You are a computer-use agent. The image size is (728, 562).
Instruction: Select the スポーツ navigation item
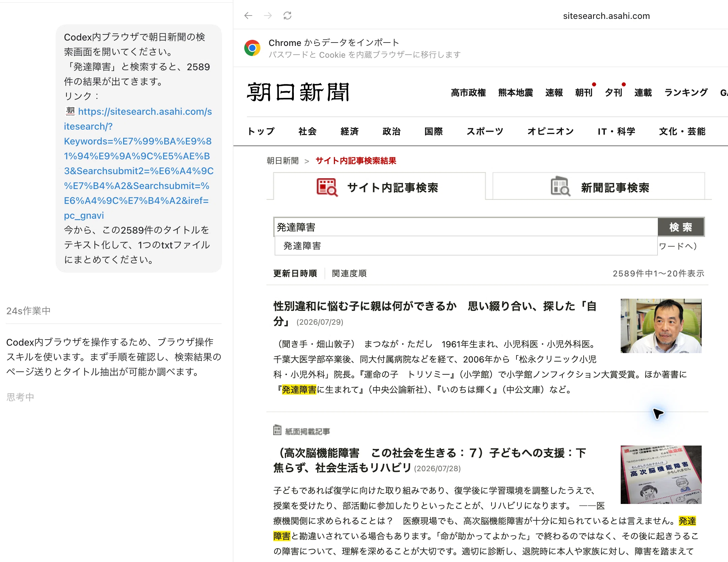485,131
